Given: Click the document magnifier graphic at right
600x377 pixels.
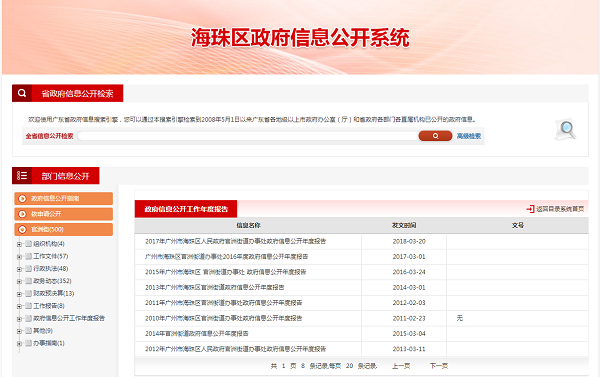Looking at the screenshot, I should tap(566, 129).
